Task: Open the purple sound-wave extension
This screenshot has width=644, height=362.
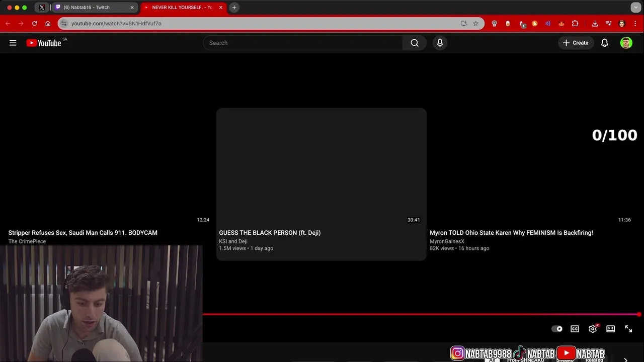Action: (x=548, y=24)
